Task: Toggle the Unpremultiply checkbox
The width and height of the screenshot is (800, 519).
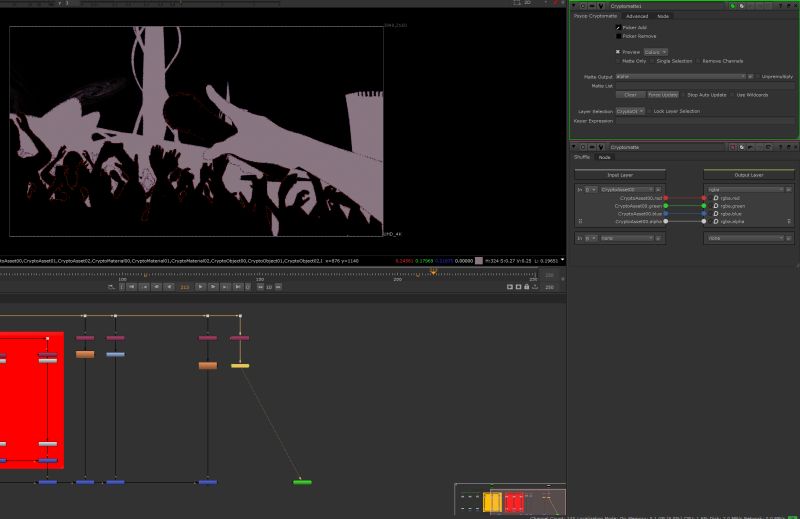Action: [x=758, y=77]
